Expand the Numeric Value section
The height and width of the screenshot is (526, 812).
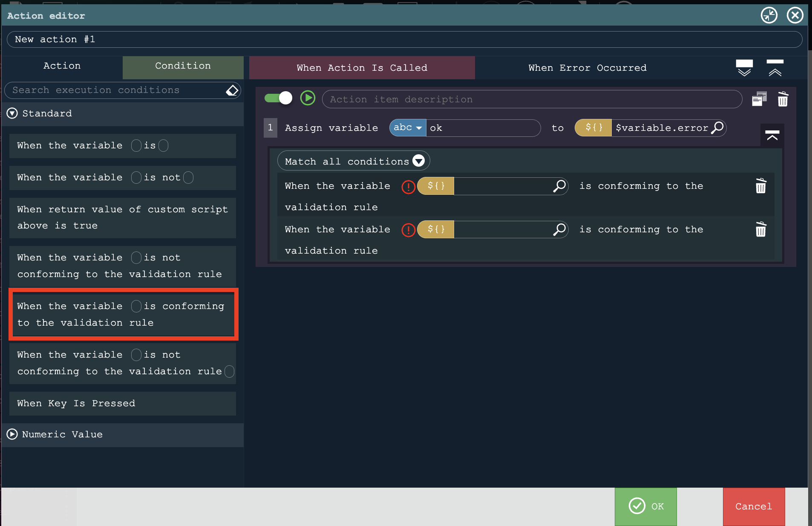(x=12, y=434)
